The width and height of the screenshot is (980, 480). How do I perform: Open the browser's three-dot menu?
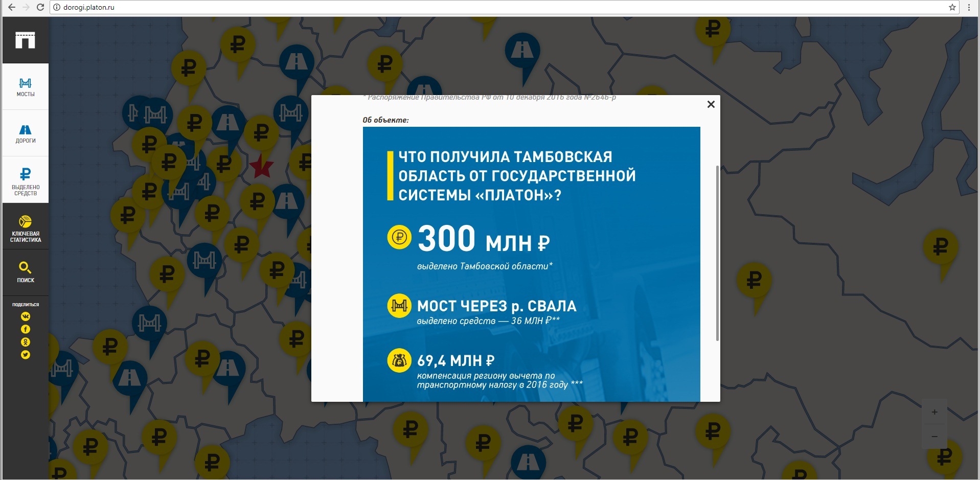tap(969, 7)
